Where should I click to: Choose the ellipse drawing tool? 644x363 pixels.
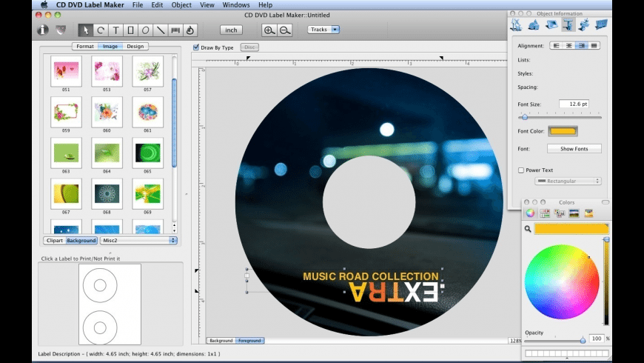pos(145,30)
